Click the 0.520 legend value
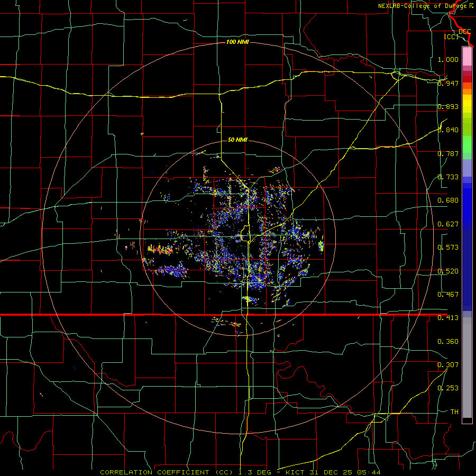The image size is (476, 476). pyautogui.click(x=448, y=271)
